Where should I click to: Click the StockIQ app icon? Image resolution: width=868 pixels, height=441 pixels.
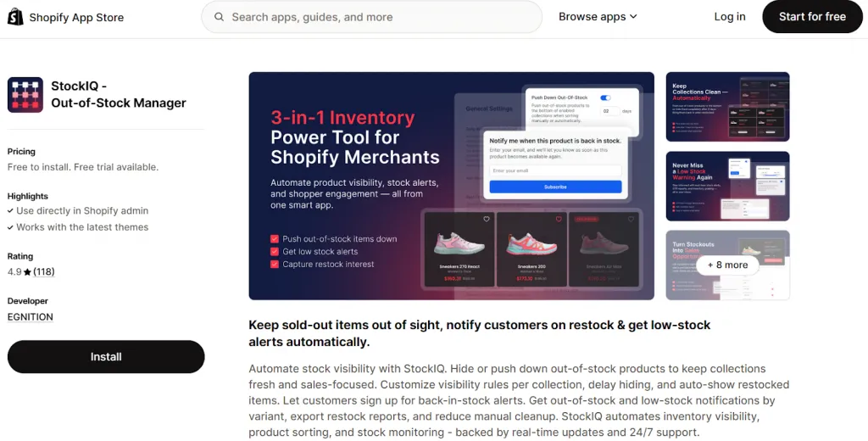point(25,95)
